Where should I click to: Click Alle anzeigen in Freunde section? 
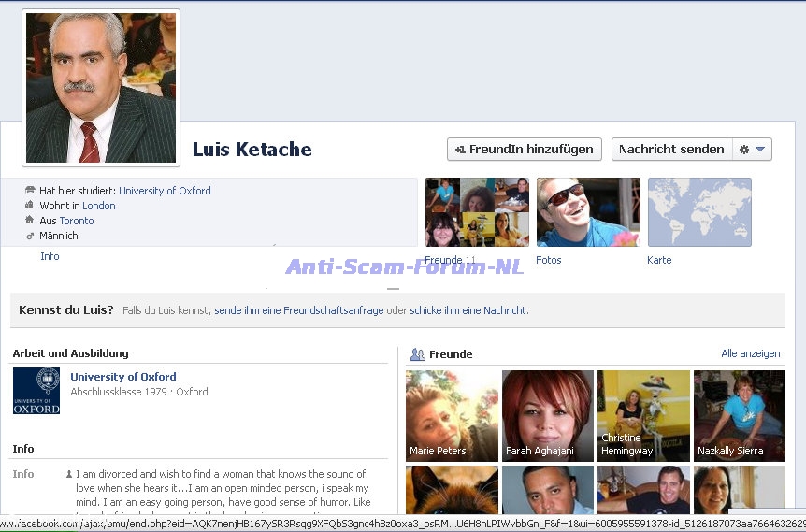(750, 353)
